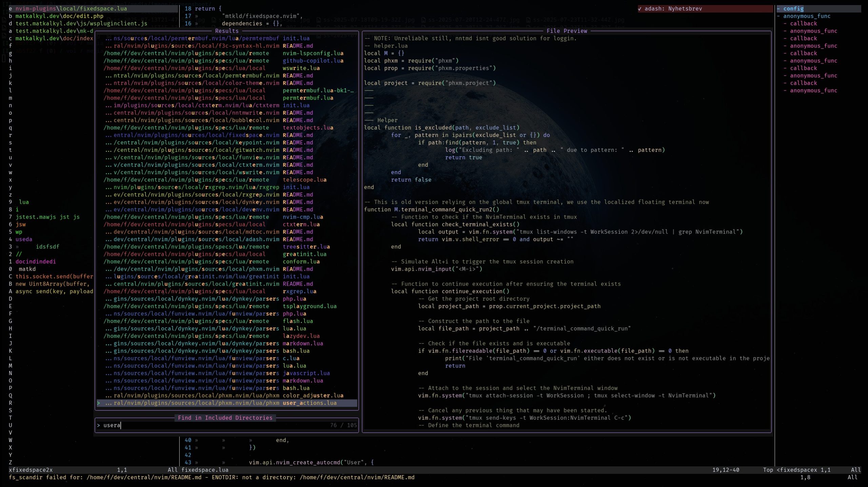Select color-theme.nvim README.md result
868x487 pixels.
coord(226,83)
